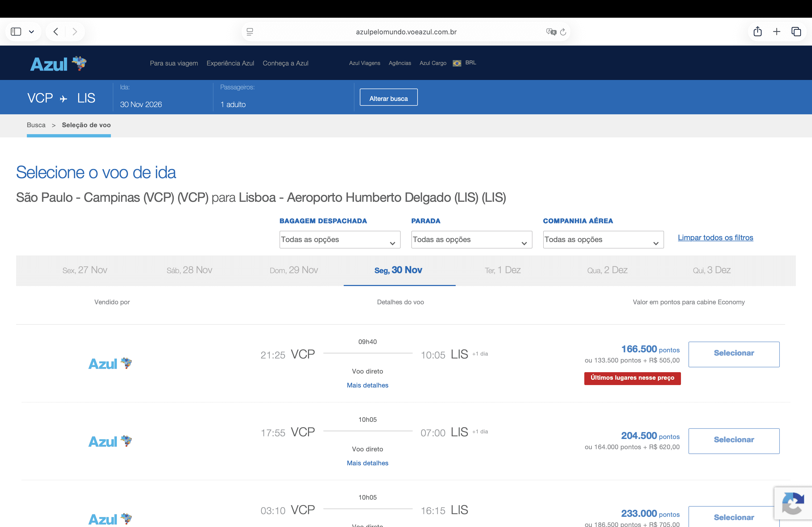Select the 233.000 pontos flight

[x=734, y=517]
